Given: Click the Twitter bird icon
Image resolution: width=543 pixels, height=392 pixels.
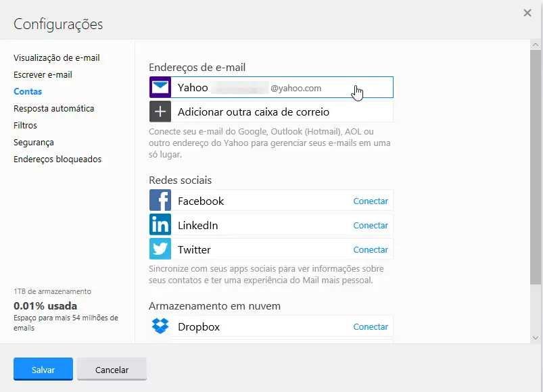Looking at the screenshot, I should pos(160,249).
